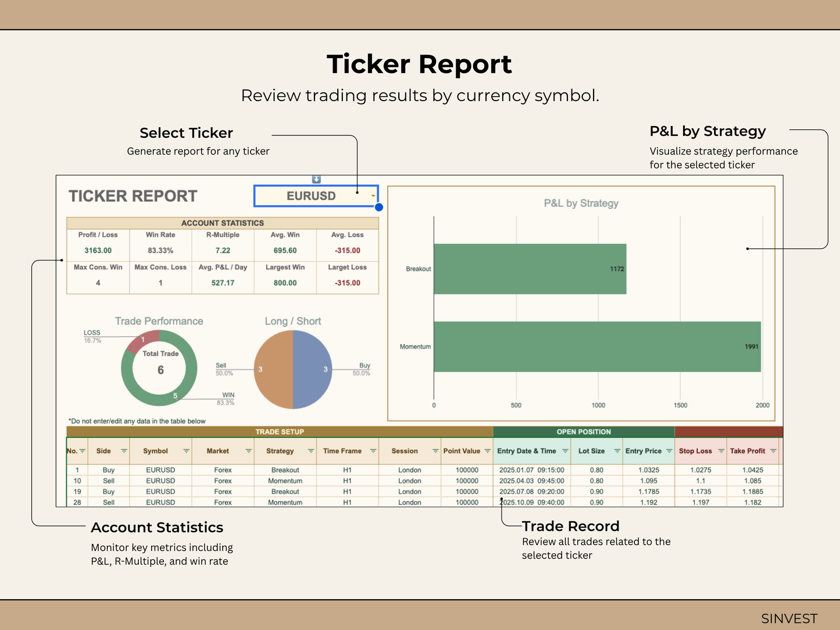Click the OPEN POSITION section header
Screen dimensions: 840x630
click(584, 432)
